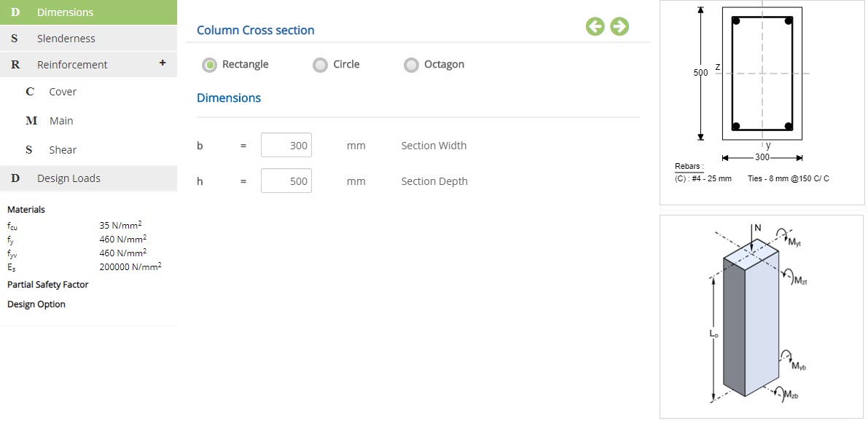Image resolution: width=868 pixels, height=423 pixels.
Task: Click the M icon beside Main
Action: [31, 121]
